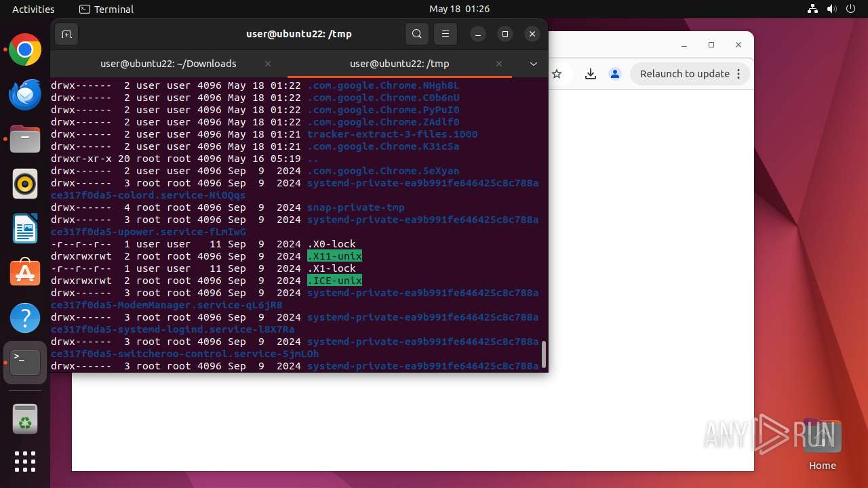The image size is (868, 488).
Task: Close the terminal window
Action: tap(532, 34)
